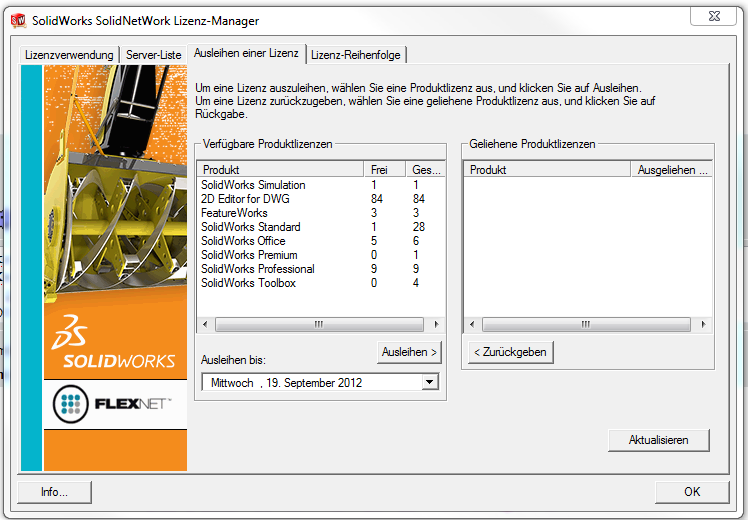Image resolution: width=748 pixels, height=520 pixels.
Task: Select the FeatureWorks license row
Action: click(321, 213)
